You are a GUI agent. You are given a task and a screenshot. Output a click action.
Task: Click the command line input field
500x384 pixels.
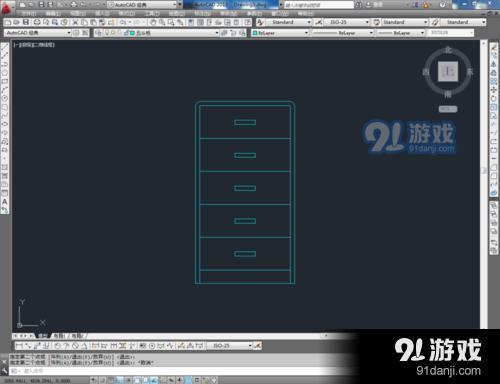(167, 371)
